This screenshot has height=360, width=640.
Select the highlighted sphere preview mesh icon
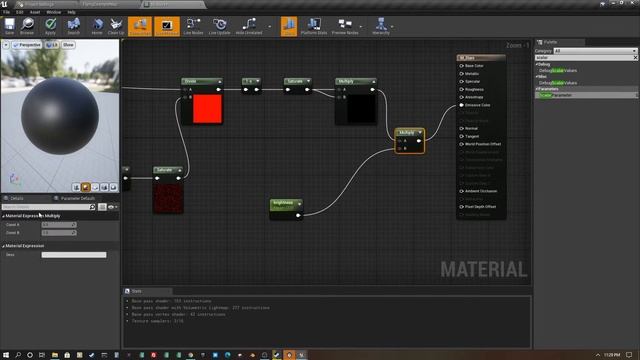tap(86, 187)
